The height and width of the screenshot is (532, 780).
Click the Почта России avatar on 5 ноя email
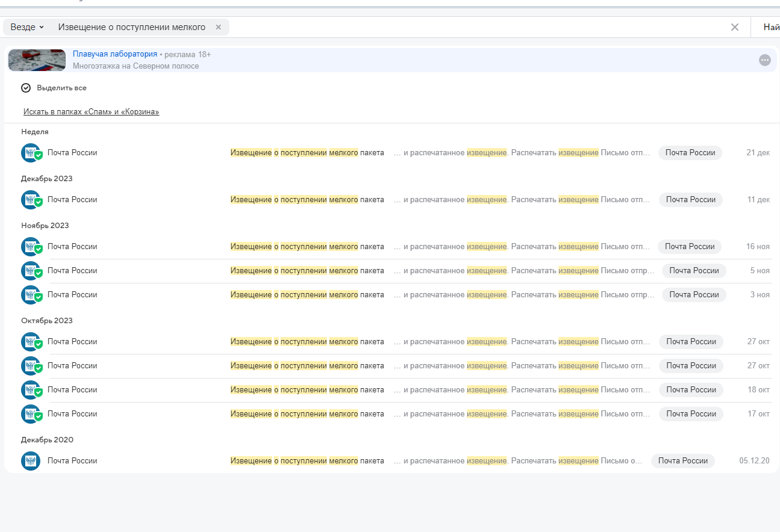(x=31, y=271)
